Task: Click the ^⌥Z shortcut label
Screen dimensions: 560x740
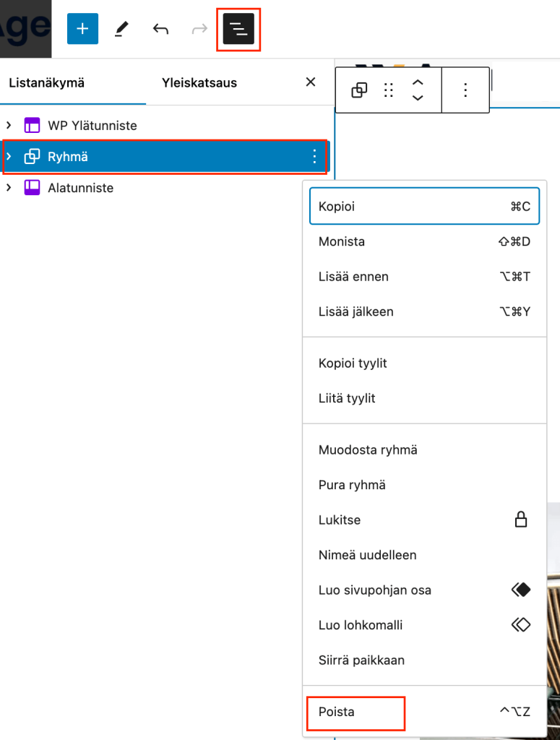Action: [515, 711]
